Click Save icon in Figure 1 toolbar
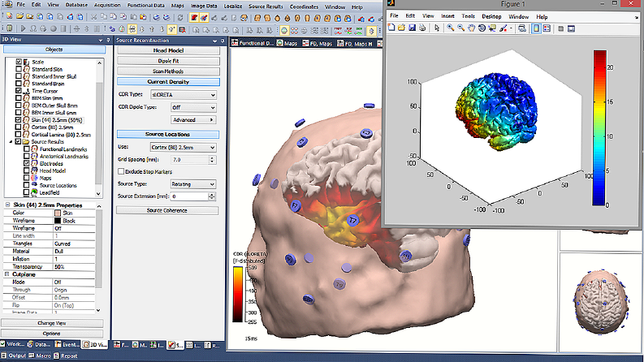The image size is (644, 362). pyautogui.click(x=412, y=28)
